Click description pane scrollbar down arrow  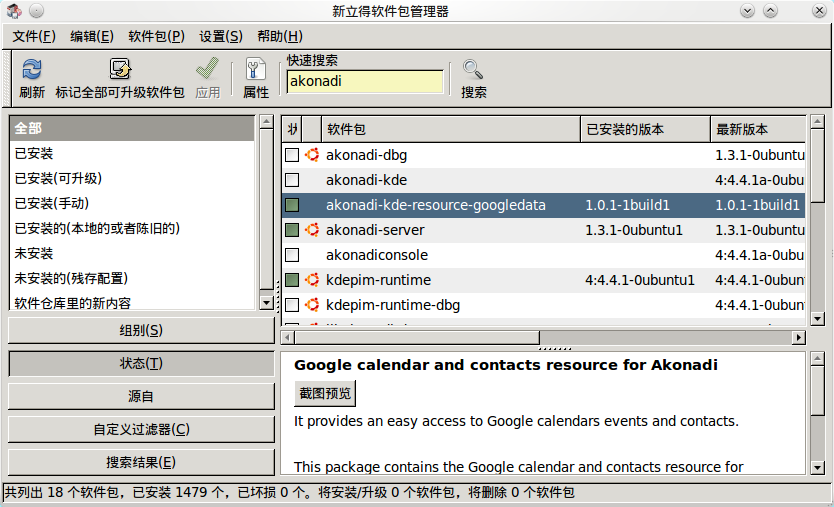[x=818, y=468]
